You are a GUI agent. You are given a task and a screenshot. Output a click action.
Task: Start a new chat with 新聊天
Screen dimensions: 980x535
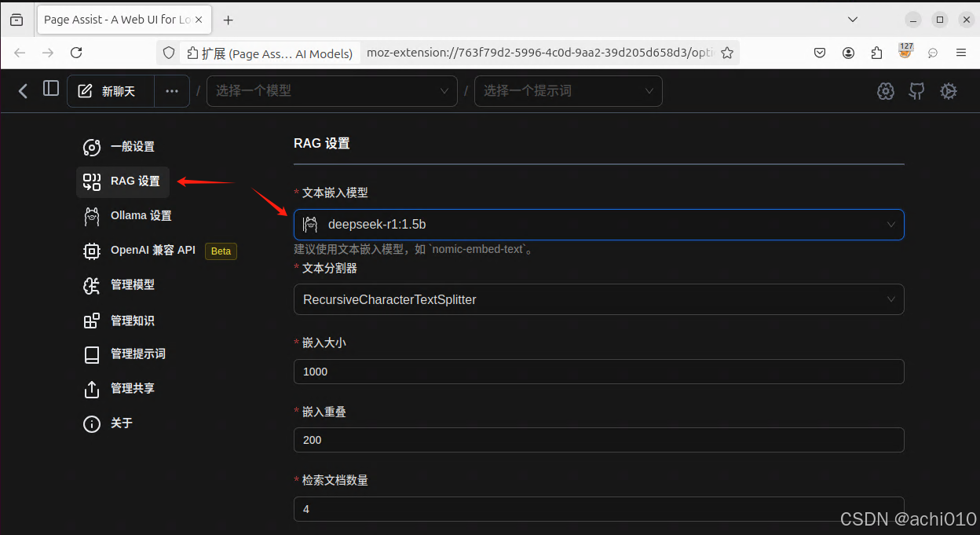(111, 91)
